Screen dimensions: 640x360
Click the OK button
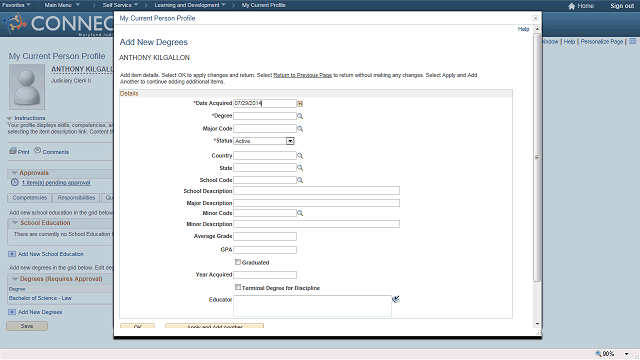pyautogui.click(x=138, y=326)
